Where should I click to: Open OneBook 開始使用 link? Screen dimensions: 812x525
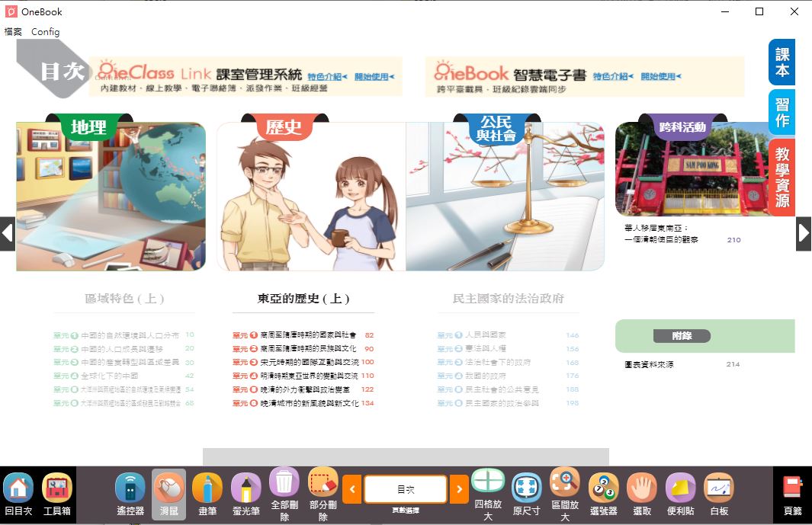coord(661,77)
